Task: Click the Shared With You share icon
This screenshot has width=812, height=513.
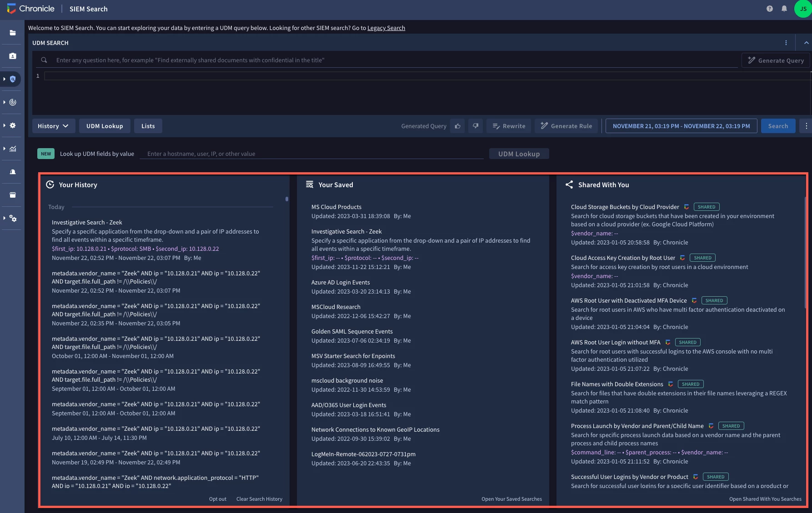Action: pos(569,184)
